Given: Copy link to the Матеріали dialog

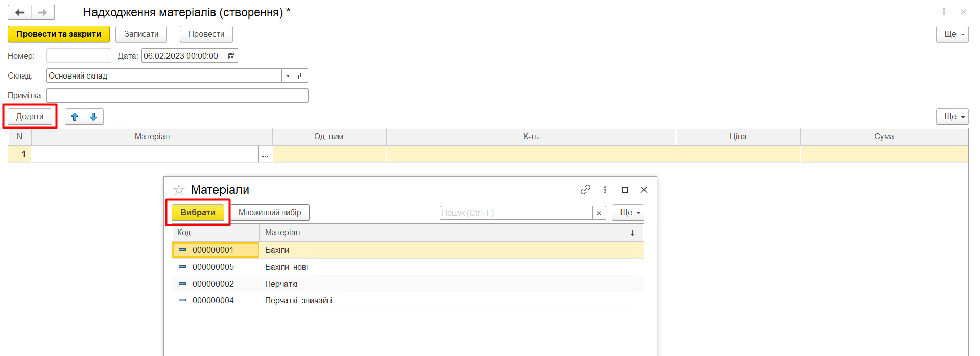Looking at the screenshot, I should pos(585,190).
